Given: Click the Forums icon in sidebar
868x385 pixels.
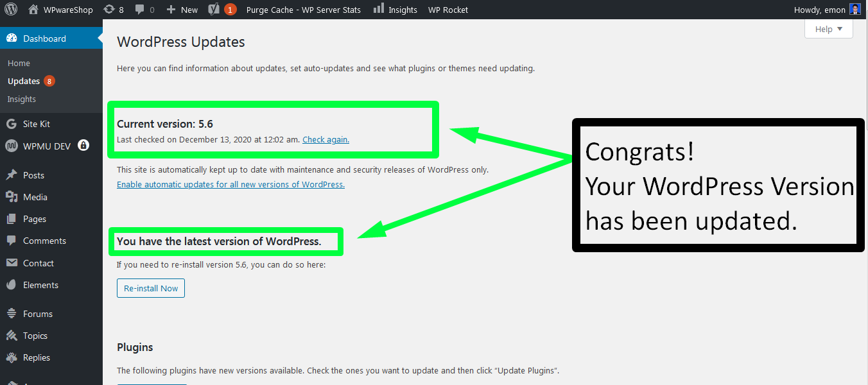Looking at the screenshot, I should click(12, 314).
